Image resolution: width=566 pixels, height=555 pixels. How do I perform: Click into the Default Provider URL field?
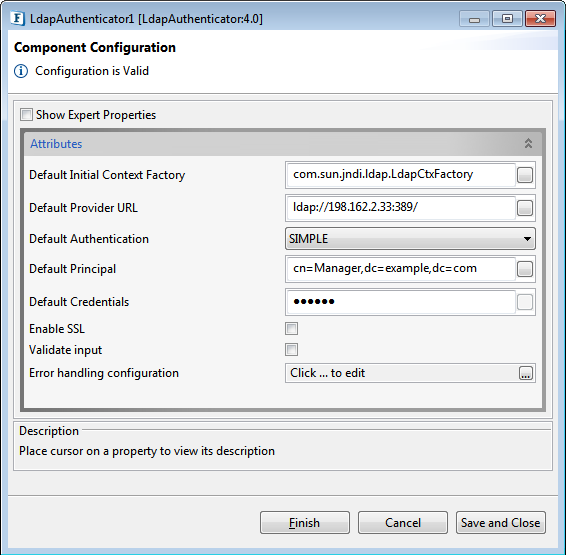click(401, 208)
